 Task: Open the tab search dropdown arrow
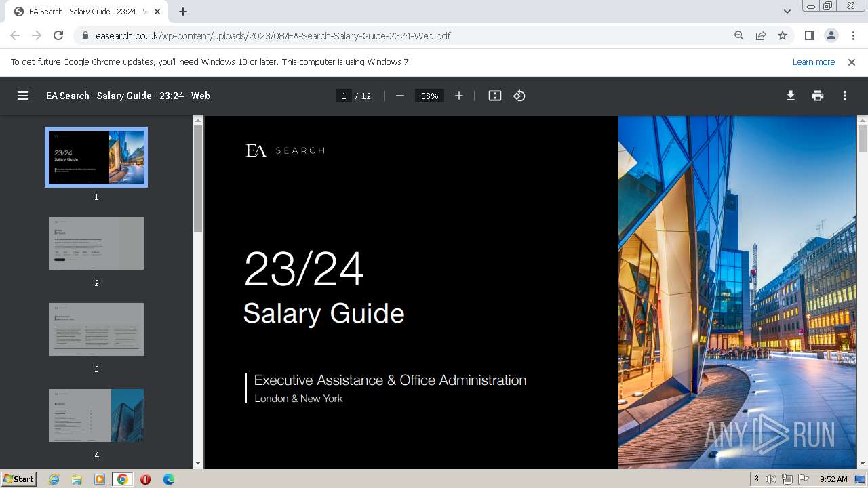[x=787, y=12]
